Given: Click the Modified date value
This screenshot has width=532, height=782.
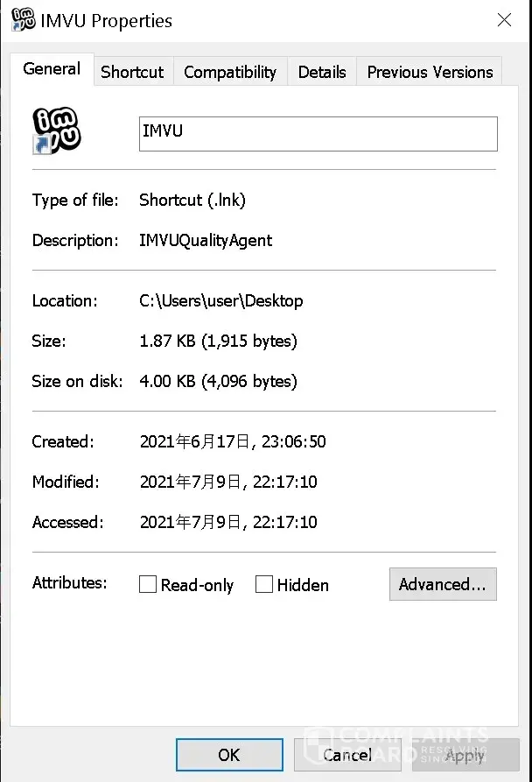Looking at the screenshot, I should [x=228, y=482].
